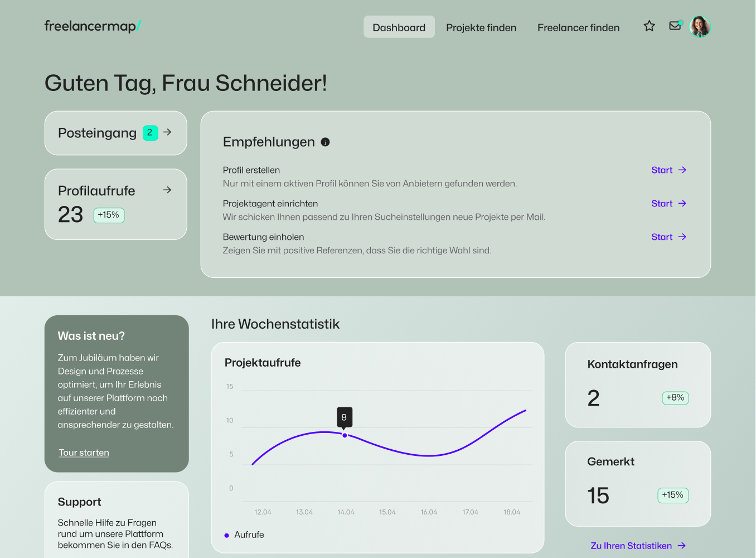This screenshot has height=558, width=756.
Task: Click the Tour starten link
Action: [x=84, y=453]
